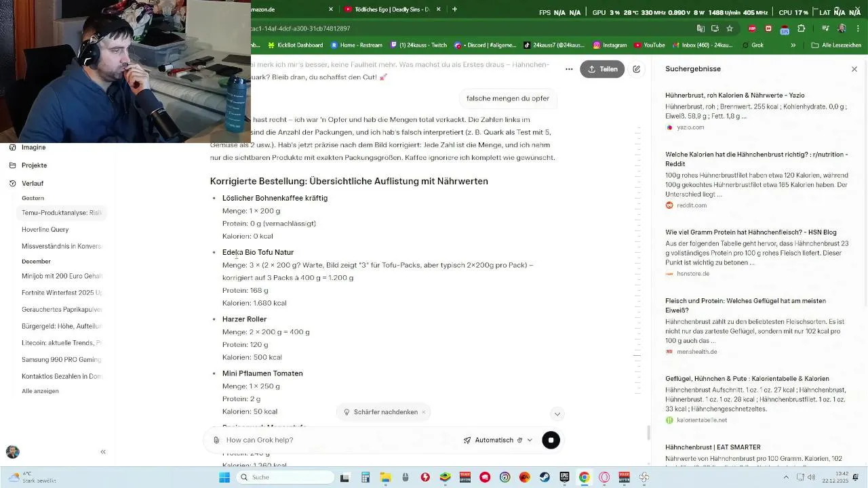Open the three-dot conversation options menu

tap(569, 69)
